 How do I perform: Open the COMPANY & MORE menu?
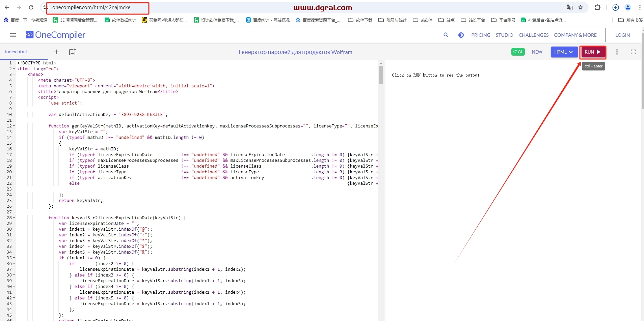coord(575,35)
